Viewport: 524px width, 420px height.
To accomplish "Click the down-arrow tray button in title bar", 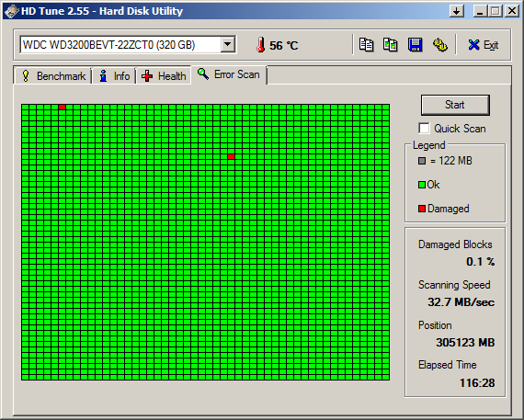I will [x=457, y=11].
